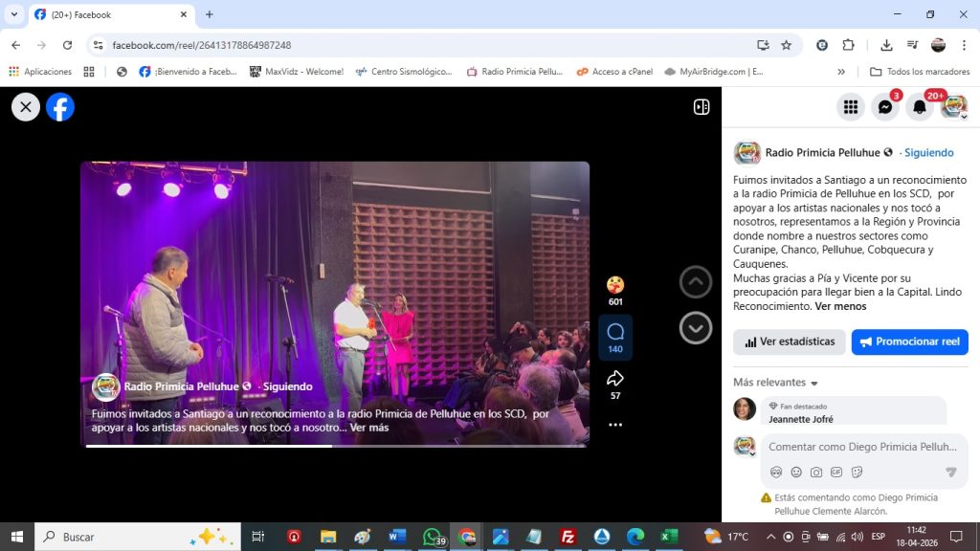The height and width of the screenshot is (551, 980).
Task: Click the Ver estadísticas button
Action: 789,342
